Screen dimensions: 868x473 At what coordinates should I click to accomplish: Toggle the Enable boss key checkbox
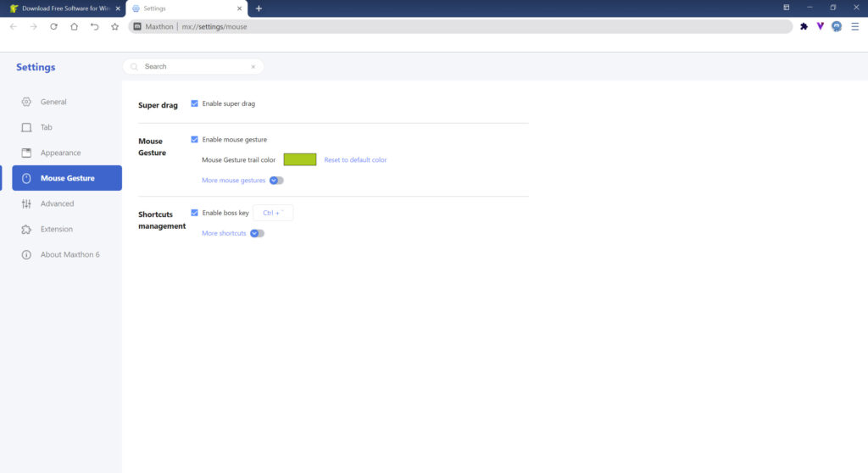pos(195,213)
